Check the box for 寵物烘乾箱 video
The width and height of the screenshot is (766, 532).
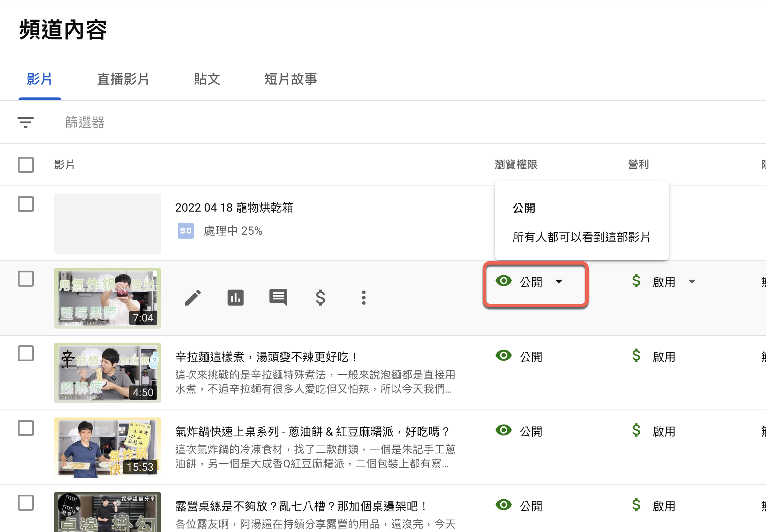point(26,204)
